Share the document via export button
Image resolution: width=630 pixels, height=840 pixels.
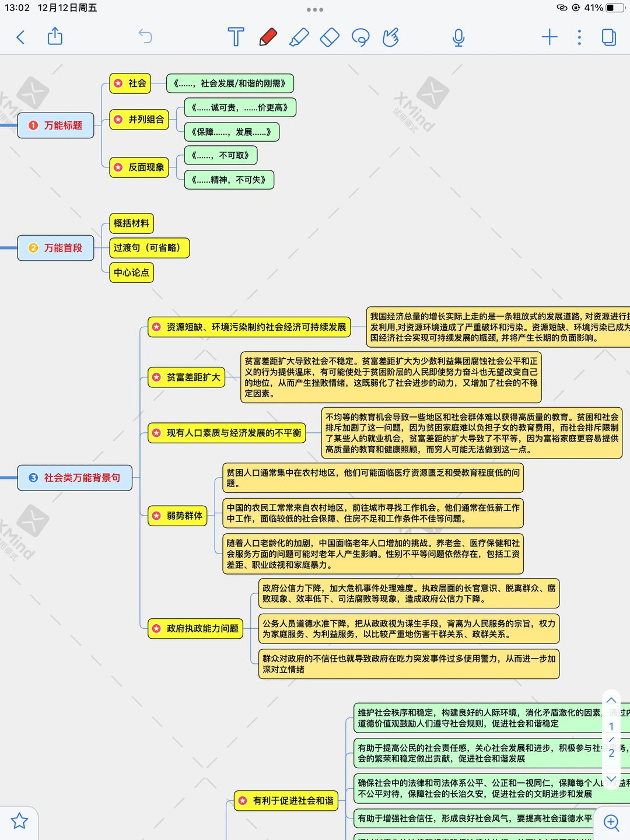[x=55, y=37]
